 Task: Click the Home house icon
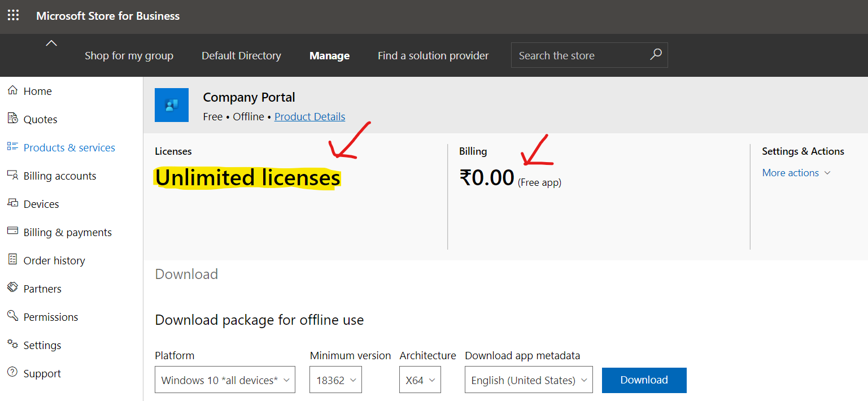pos(12,90)
